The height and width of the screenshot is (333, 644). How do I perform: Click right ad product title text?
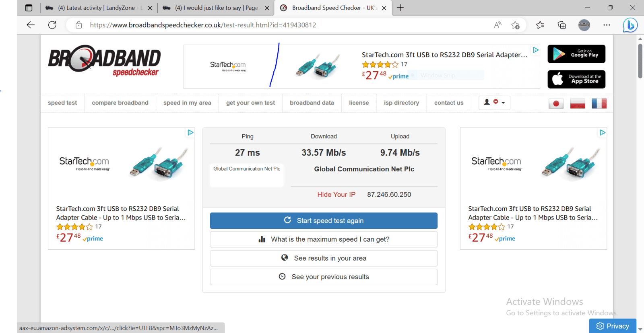(533, 213)
